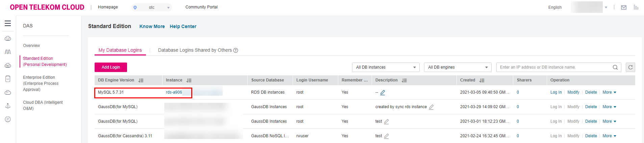This screenshot has height=143, width=644.
Task: Open Overview in DAS menu
Action: tap(31, 46)
